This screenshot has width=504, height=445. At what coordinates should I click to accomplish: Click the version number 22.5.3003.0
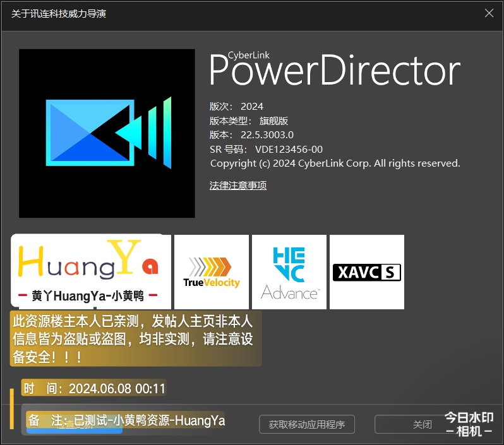[267, 135]
